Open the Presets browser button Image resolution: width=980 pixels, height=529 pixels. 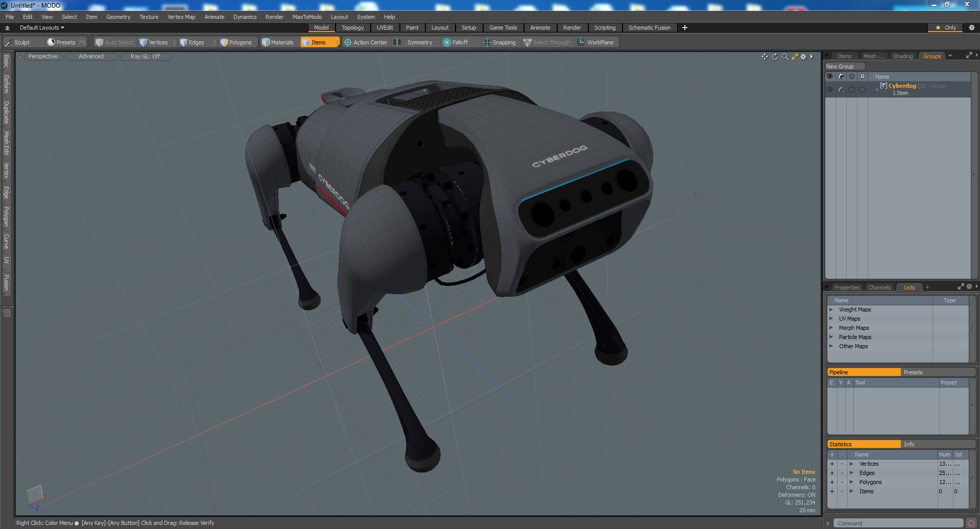coord(66,42)
